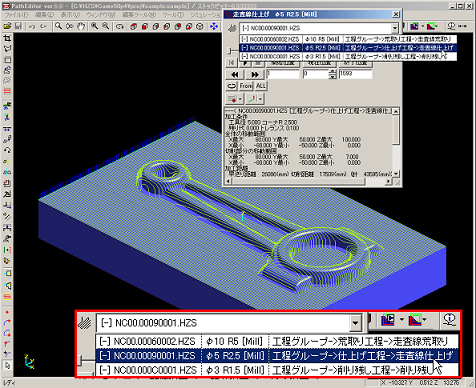Open the ウィンドウ(W) menu

[101, 15]
